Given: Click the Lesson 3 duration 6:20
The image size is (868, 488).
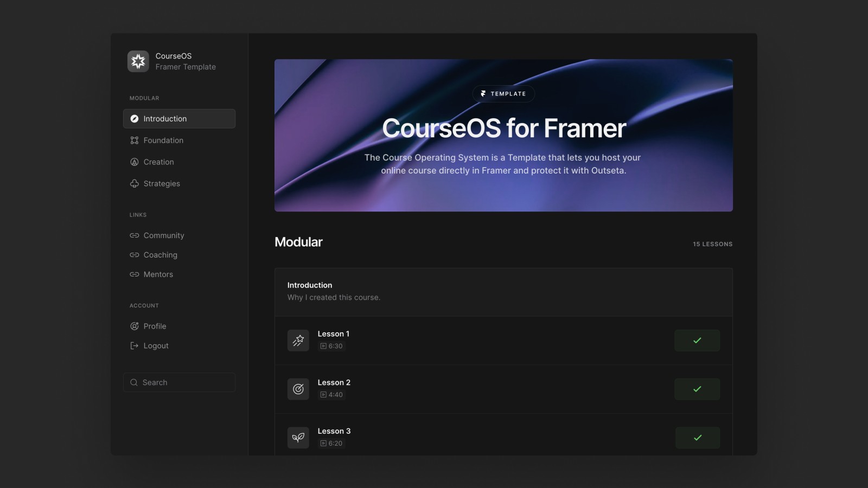Looking at the screenshot, I should (x=335, y=444).
